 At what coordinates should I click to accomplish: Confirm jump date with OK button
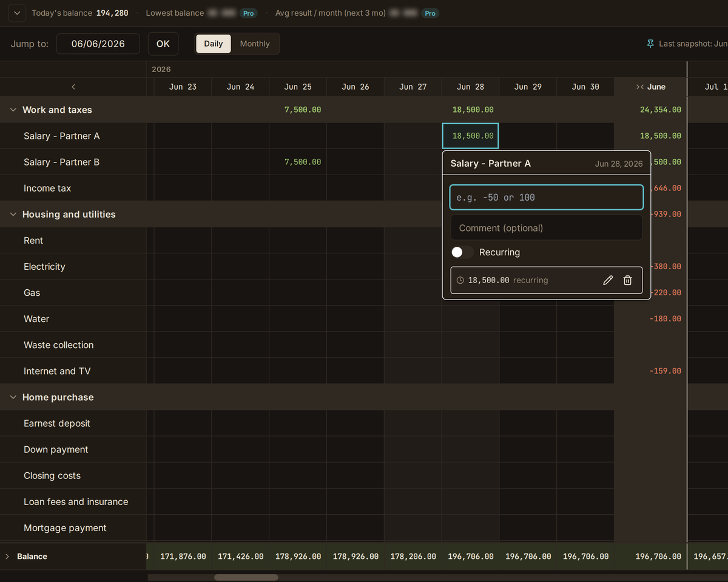point(163,44)
